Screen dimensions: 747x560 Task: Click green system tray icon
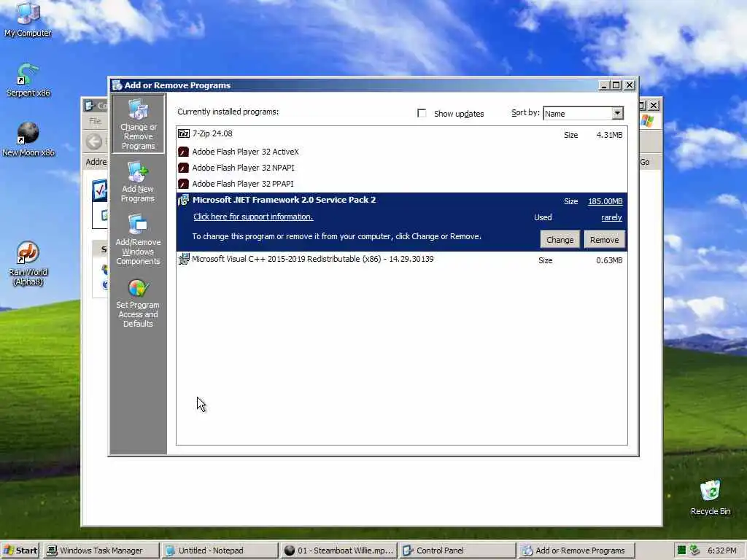[681, 551]
